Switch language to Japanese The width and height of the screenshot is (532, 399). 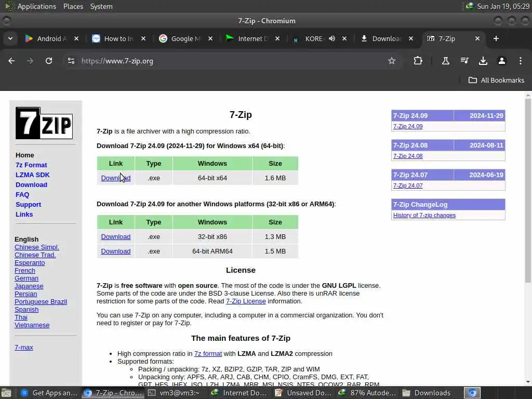tap(29, 286)
